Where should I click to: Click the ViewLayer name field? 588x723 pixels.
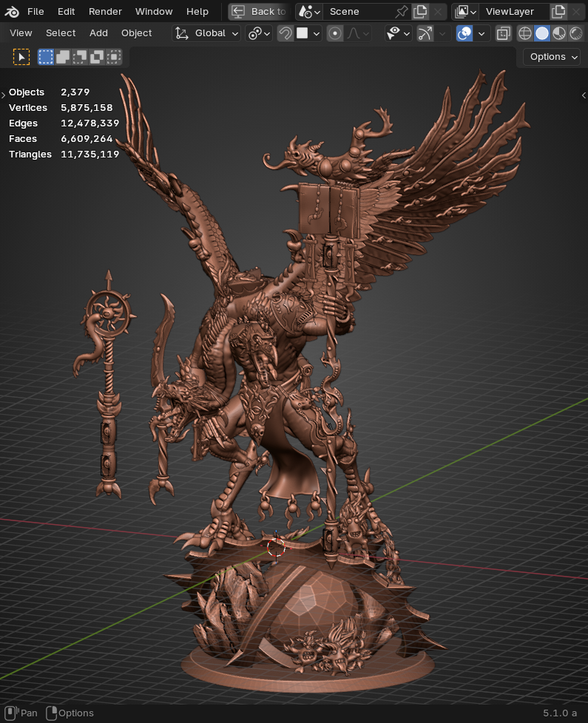coord(514,12)
